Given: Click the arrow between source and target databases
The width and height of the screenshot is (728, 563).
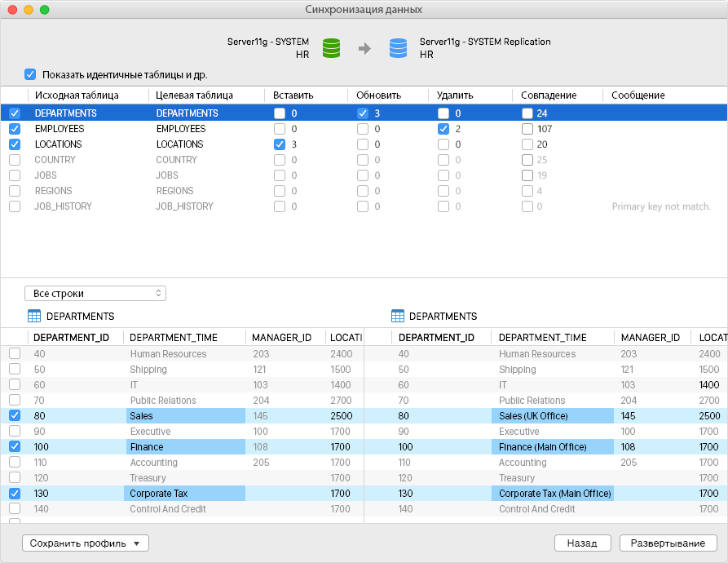Looking at the screenshot, I should (364, 49).
